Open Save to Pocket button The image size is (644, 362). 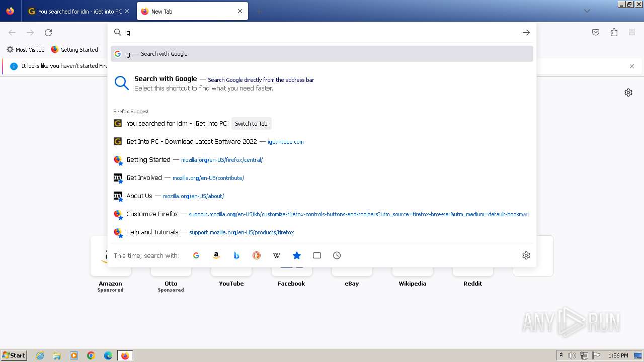596,33
